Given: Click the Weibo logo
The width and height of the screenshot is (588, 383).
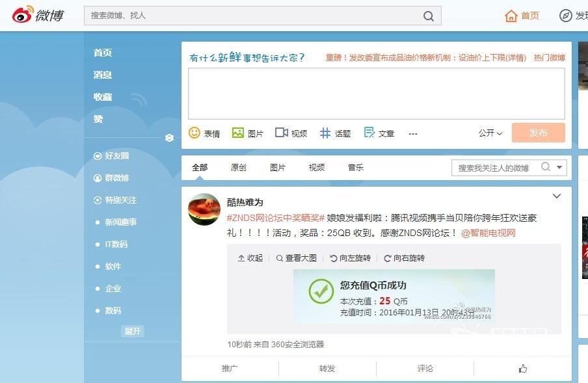Looking at the screenshot, I should pyautogui.click(x=38, y=15).
